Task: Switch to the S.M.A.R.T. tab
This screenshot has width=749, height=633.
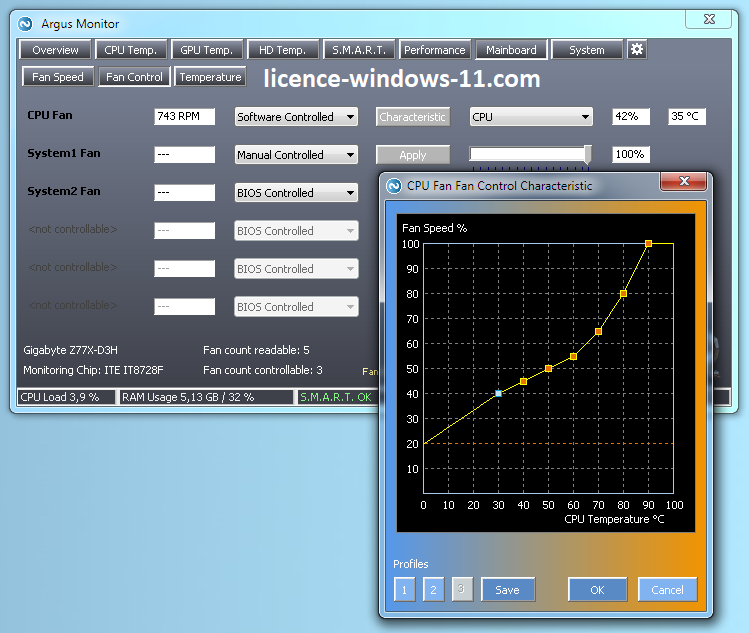Action: coord(360,50)
